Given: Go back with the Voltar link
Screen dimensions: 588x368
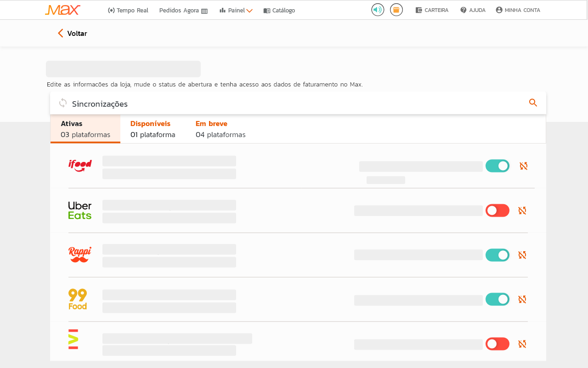Looking at the screenshot, I should pyautogui.click(x=72, y=33).
